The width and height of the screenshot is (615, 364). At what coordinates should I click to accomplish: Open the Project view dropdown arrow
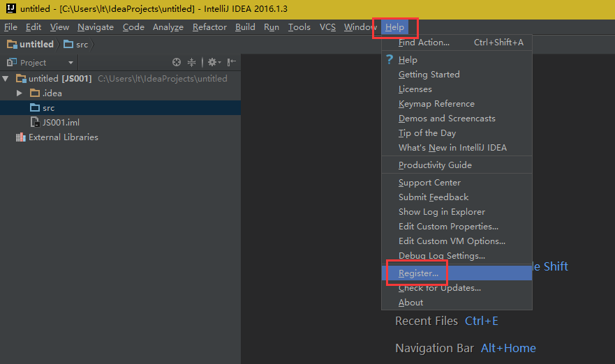[71, 63]
